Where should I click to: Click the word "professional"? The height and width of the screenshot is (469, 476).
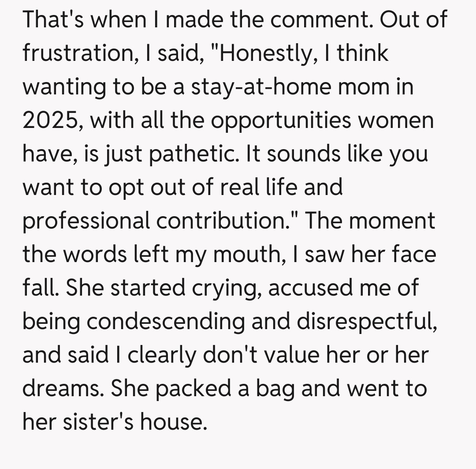coord(86,221)
